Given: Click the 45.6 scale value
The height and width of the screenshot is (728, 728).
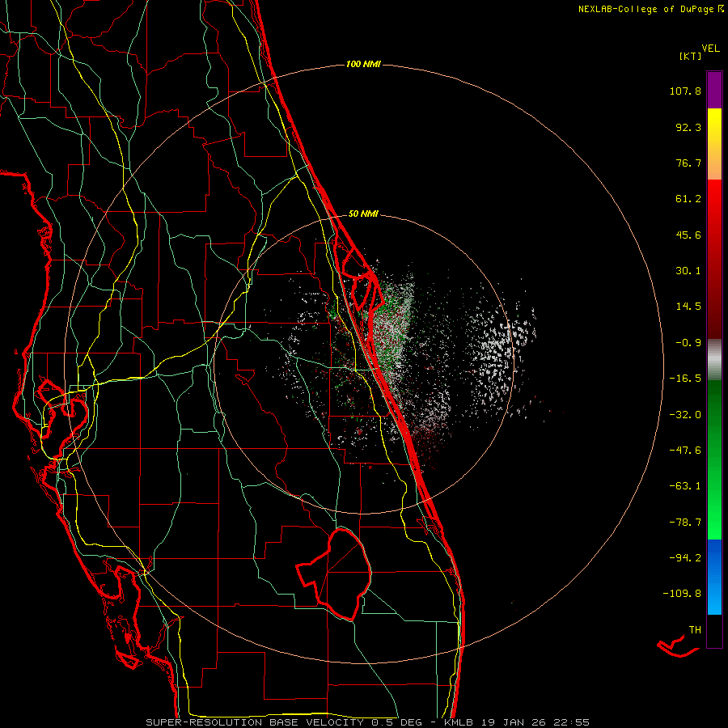Looking at the screenshot, I should click(688, 235).
